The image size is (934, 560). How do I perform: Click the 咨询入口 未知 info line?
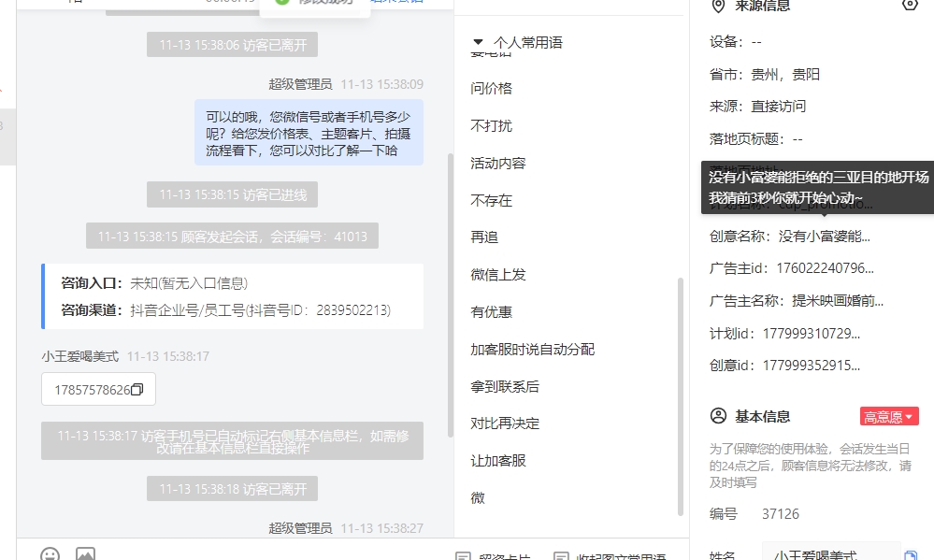pos(154,283)
